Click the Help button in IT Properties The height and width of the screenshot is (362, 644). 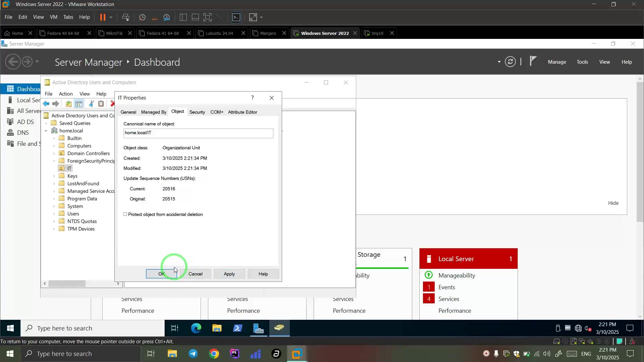click(x=263, y=274)
